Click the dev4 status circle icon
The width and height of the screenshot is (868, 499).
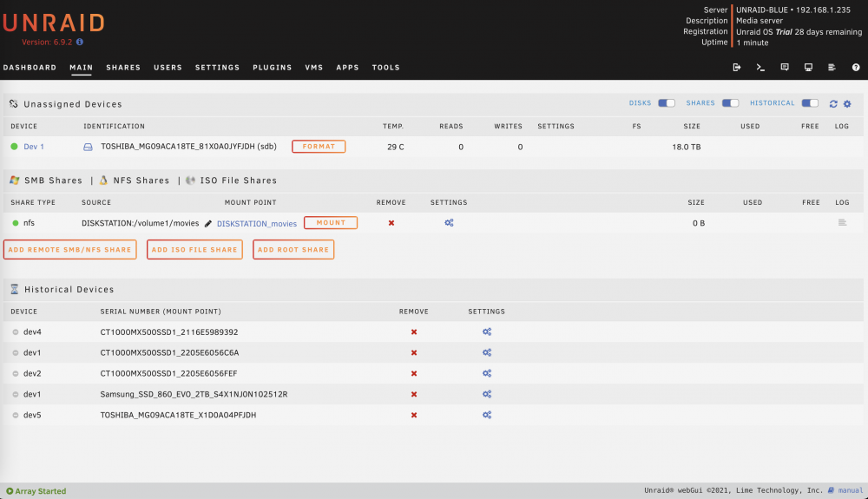[16, 332]
